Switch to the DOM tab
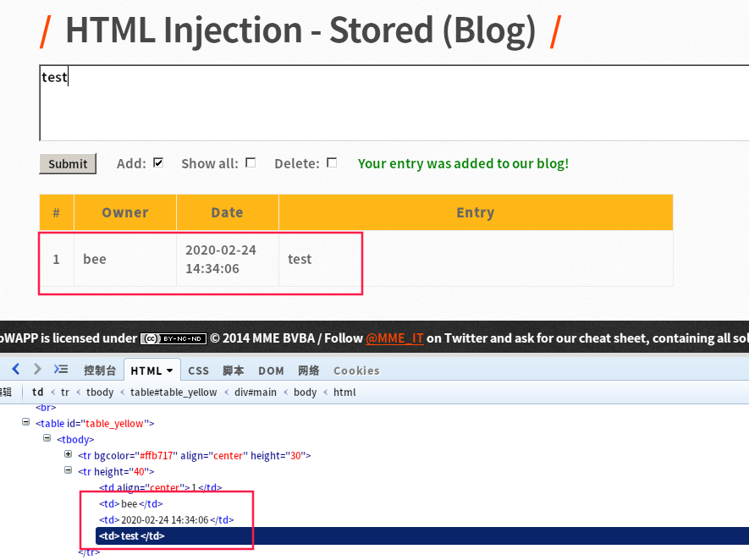This screenshot has width=749, height=560. pos(271,370)
